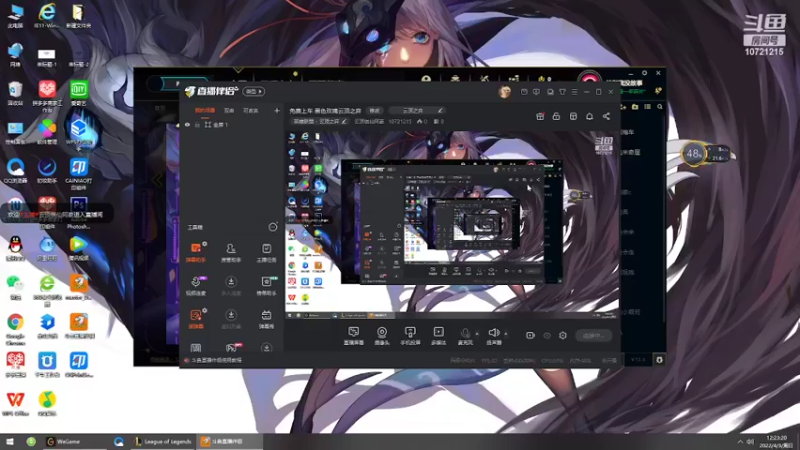Viewport: 800px width, 450px height.
Task: Open the Google Chrome desktop shortcut
Action: [x=15, y=329]
